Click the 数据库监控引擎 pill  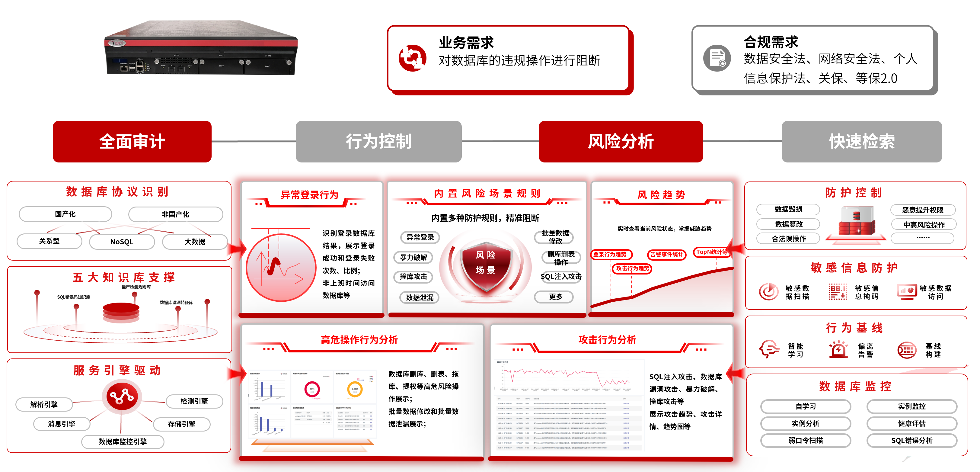pyautogui.click(x=123, y=441)
